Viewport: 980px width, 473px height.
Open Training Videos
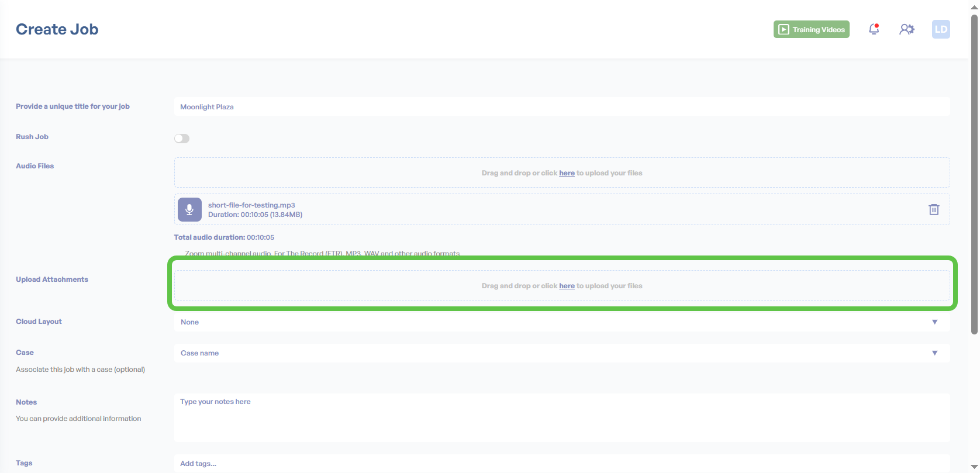pos(811,29)
